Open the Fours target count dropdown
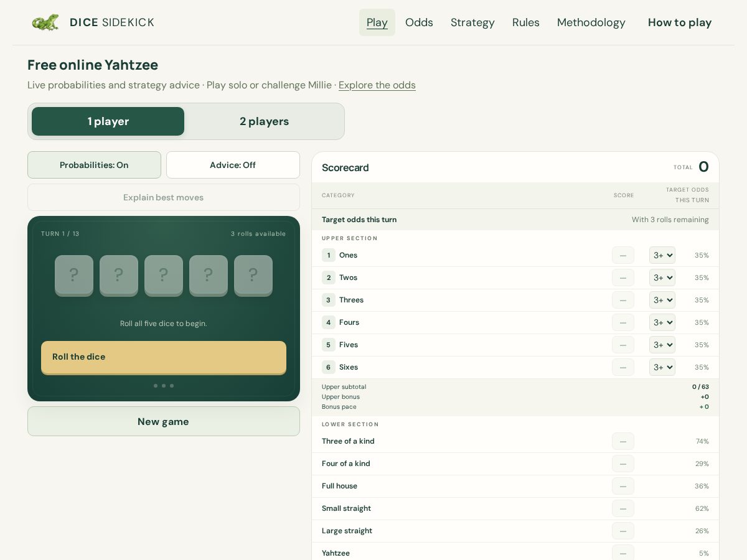The image size is (747, 560). coord(662,322)
